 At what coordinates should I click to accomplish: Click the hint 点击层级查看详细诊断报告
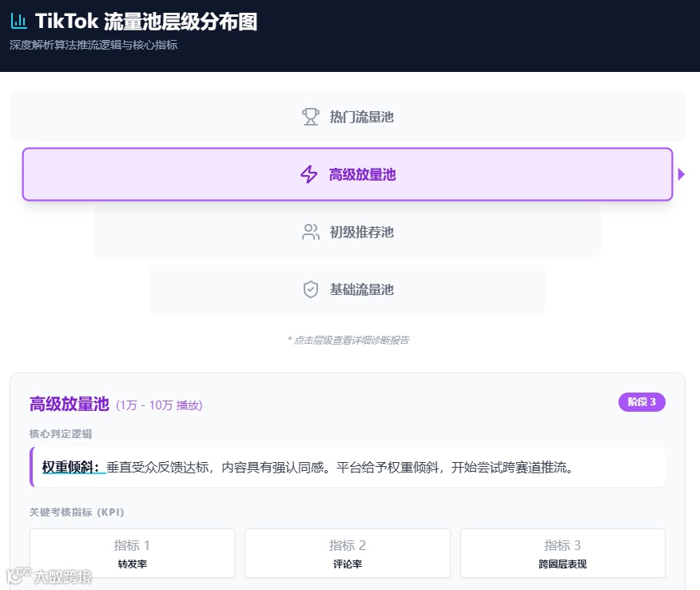(348, 341)
